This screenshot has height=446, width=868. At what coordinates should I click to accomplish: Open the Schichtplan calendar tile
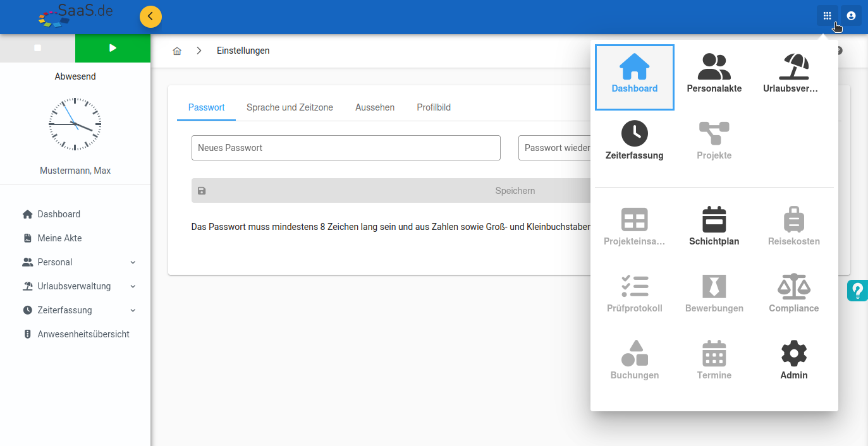[x=714, y=227]
